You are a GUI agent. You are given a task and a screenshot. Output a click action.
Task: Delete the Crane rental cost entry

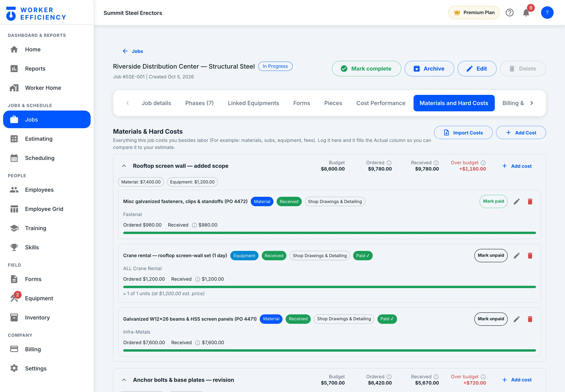(x=530, y=256)
